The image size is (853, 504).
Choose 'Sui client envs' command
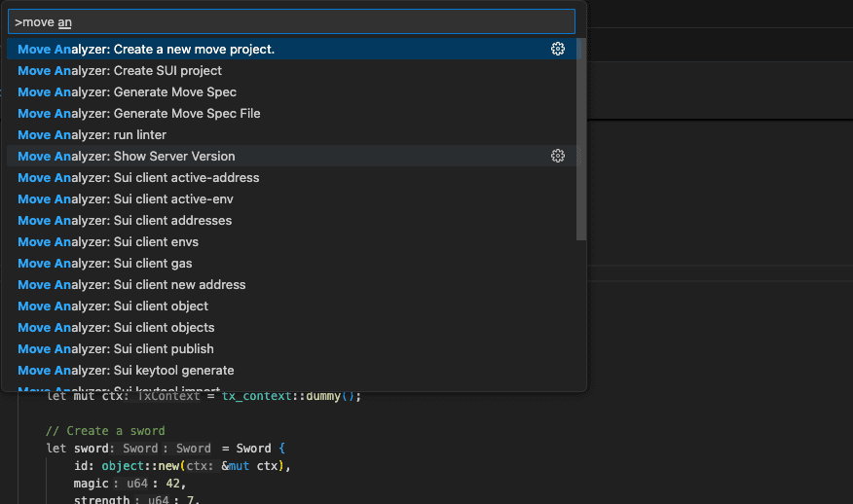(291, 242)
